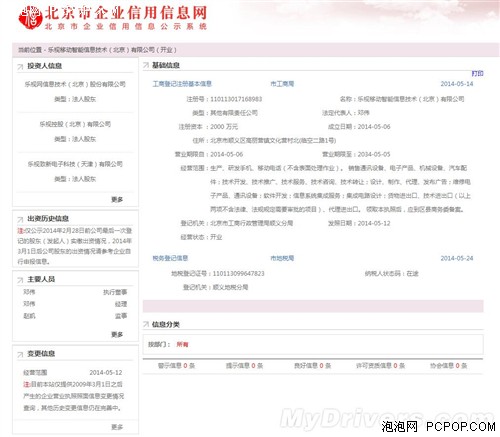Viewport: 500px width, 437px height.
Task: Click the arrow icon beside 变更信息
Action: click(20, 354)
